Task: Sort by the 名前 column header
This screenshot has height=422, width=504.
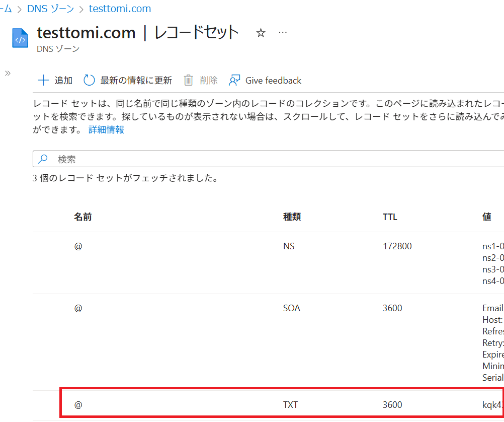Action: click(83, 217)
